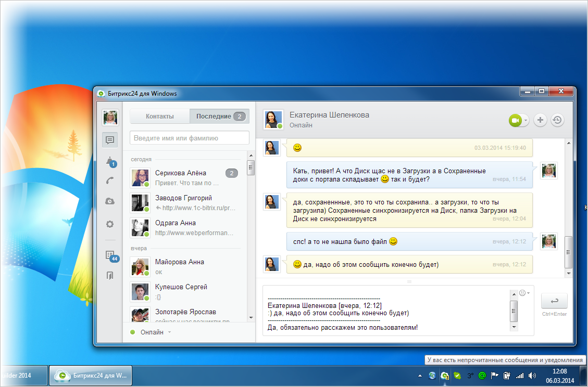Click the contact list scrollbar thumb
Viewport: 588px width, 387px height.
[251, 167]
